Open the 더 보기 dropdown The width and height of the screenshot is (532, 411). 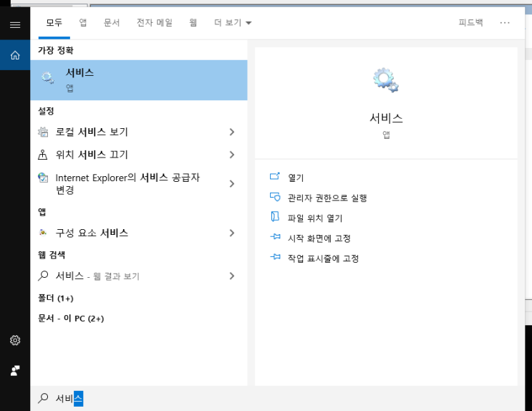pos(233,23)
